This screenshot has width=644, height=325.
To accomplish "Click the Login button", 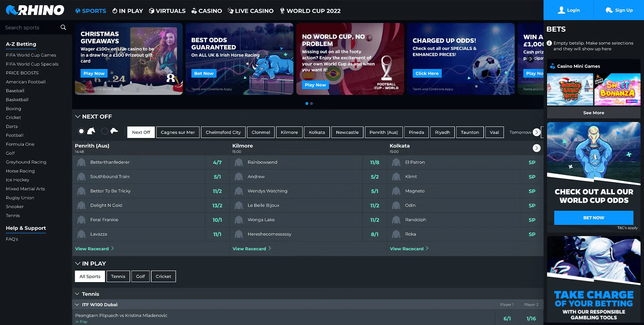I will [569, 10].
